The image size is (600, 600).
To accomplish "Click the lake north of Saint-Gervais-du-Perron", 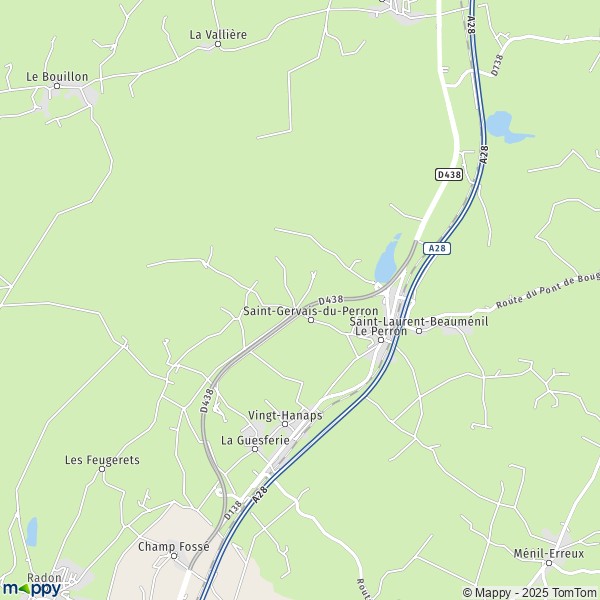I will pyautogui.click(x=387, y=258).
